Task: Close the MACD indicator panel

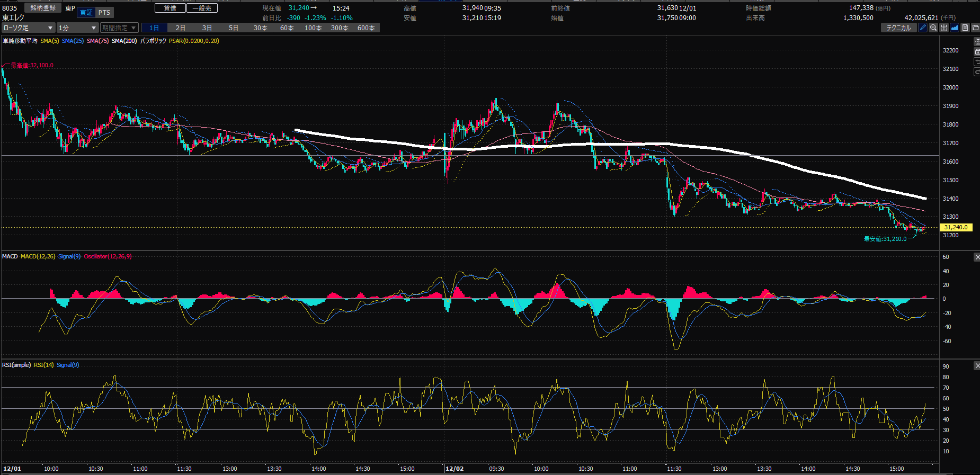Action: (x=977, y=257)
